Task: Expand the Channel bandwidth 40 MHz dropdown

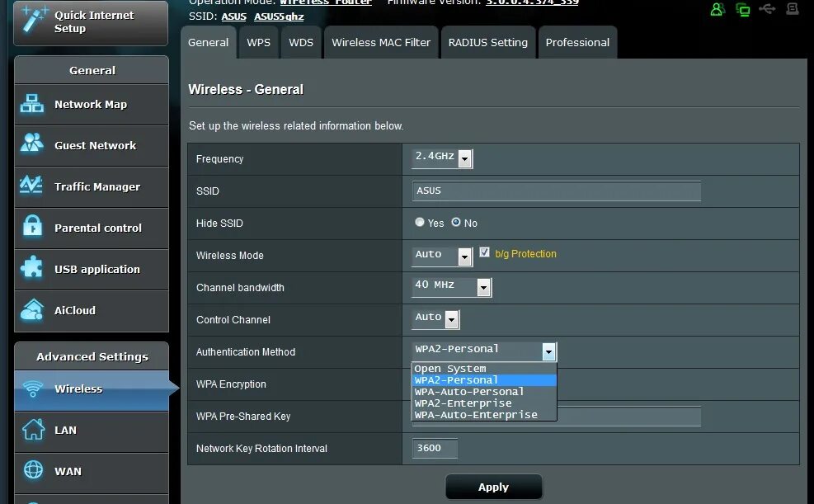Action: [x=451, y=286]
